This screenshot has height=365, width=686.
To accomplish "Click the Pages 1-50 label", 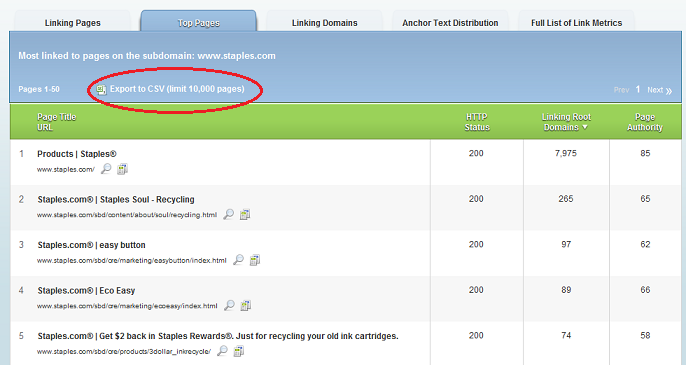I will point(39,89).
